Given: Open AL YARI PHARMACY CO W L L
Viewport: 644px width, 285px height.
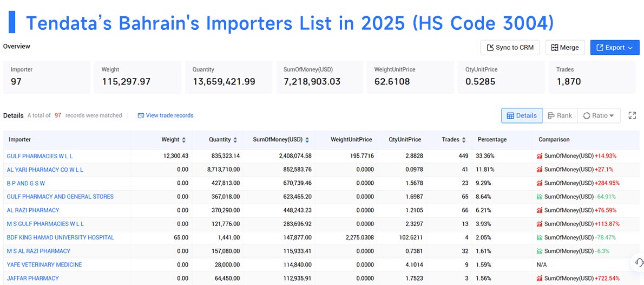Looking at the screenshot, I should click(45, 170).
